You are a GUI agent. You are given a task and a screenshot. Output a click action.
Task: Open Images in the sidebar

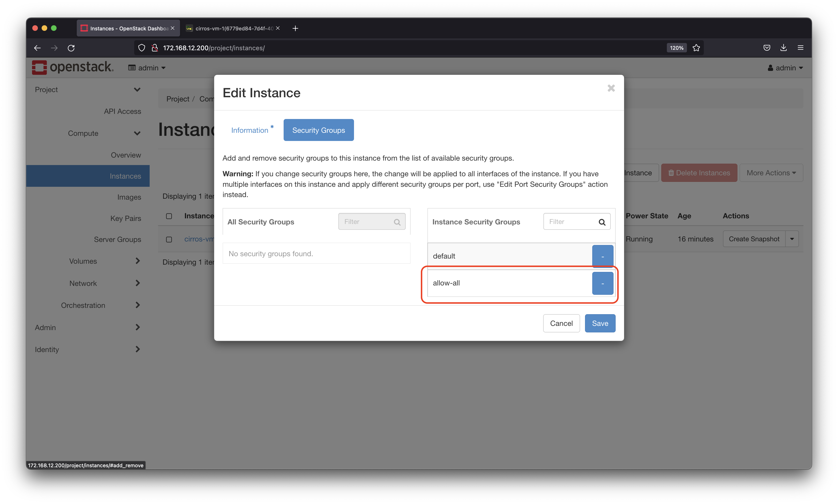pyautogui.click(x=129, y=197)
